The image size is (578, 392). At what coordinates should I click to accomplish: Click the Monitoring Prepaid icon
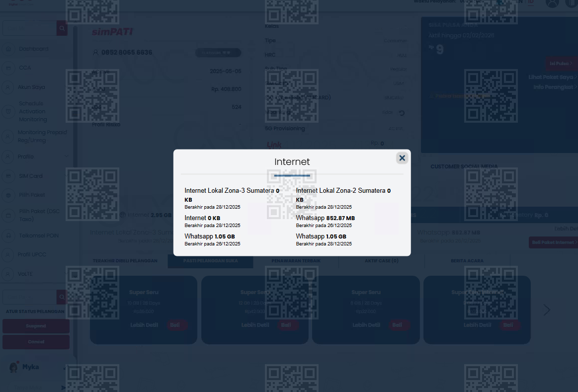tap(8, 136)
